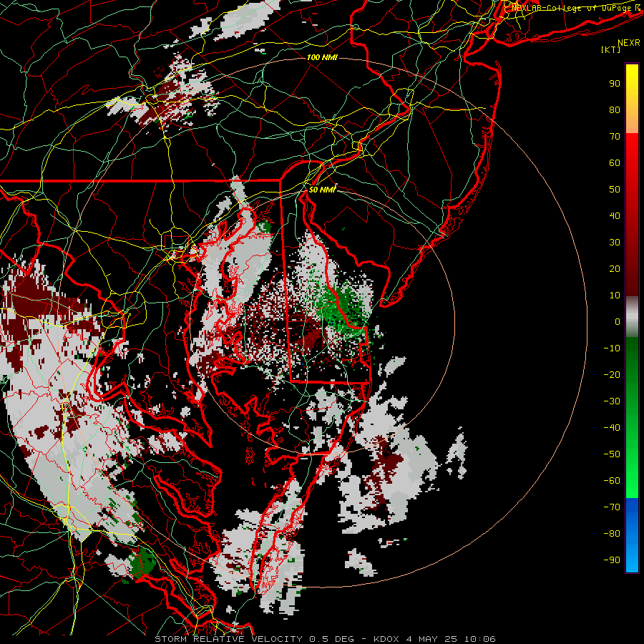
Task: Click the "-40" value on the velocity scale
Action: click(x=612, y=428)
